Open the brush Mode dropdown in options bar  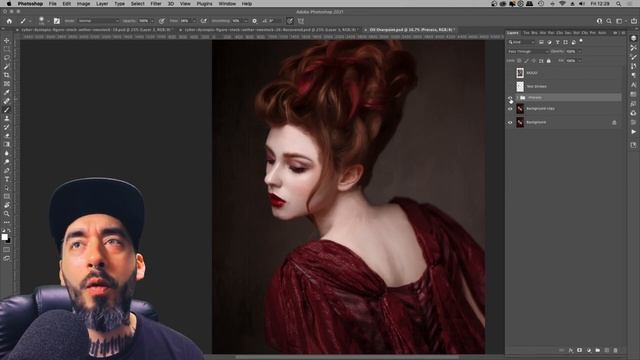[98, 21]
